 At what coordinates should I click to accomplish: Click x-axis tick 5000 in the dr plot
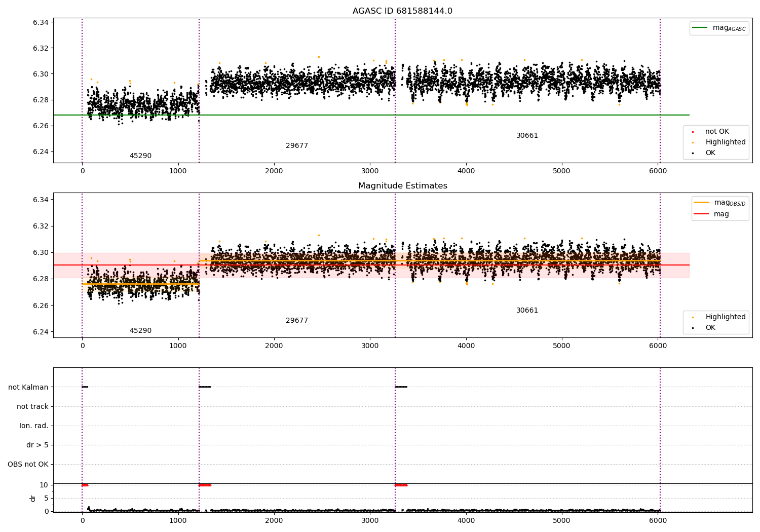click(561, 520)
